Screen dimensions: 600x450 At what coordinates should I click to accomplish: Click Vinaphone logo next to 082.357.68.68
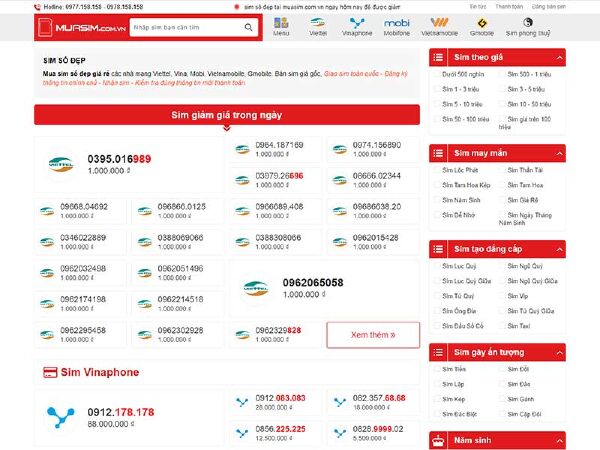pos(340,402)
